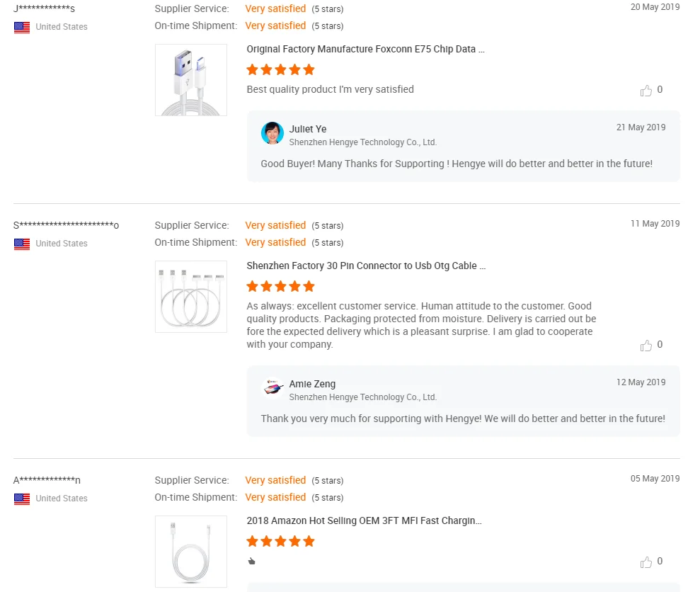Like the 'Best quality product' review with thumbs-up
The height and width of the screenshot is (592, 700).
646,91
